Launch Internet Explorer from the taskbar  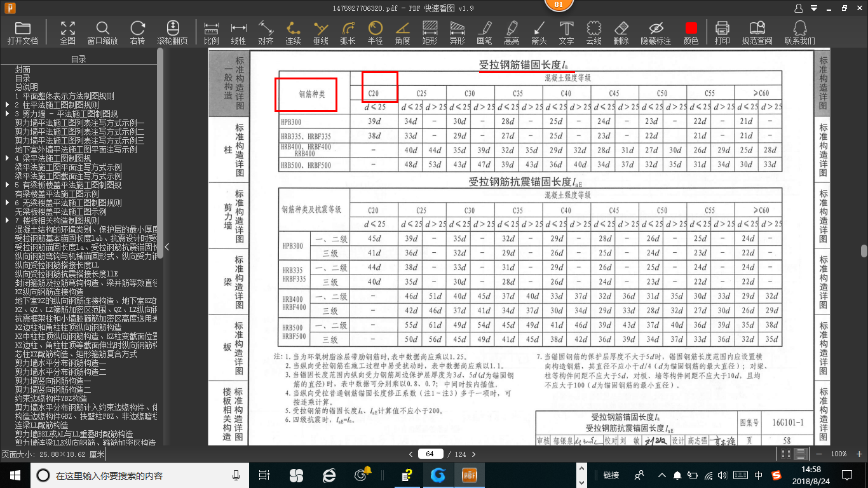(x=329, y=475)
